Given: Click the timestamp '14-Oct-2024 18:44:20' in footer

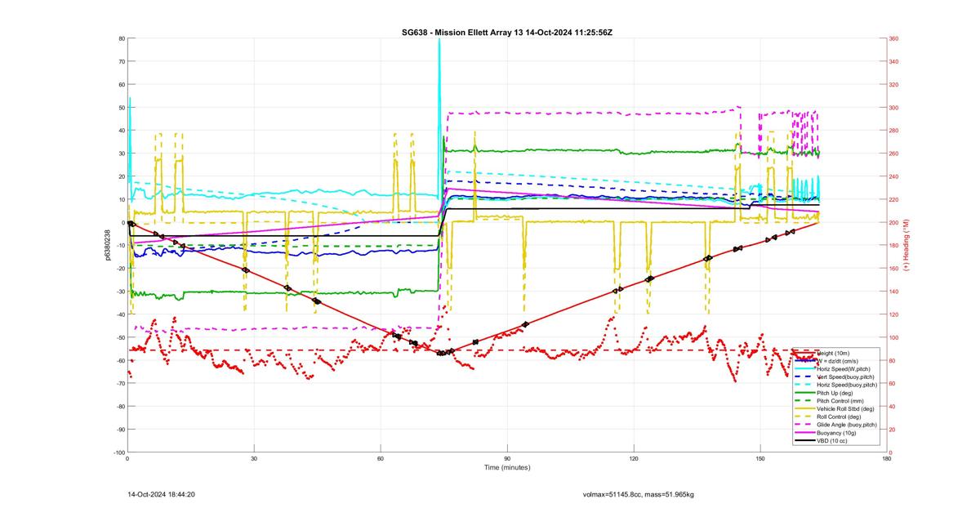Looking at the screenshot, I should coord(161,494).
